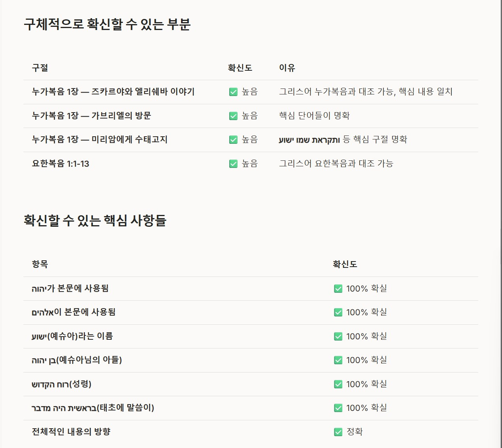502x448 pixels.
Task: Click the 정확 label in last row
Action: pyautogui.click(x=355, y=432)
